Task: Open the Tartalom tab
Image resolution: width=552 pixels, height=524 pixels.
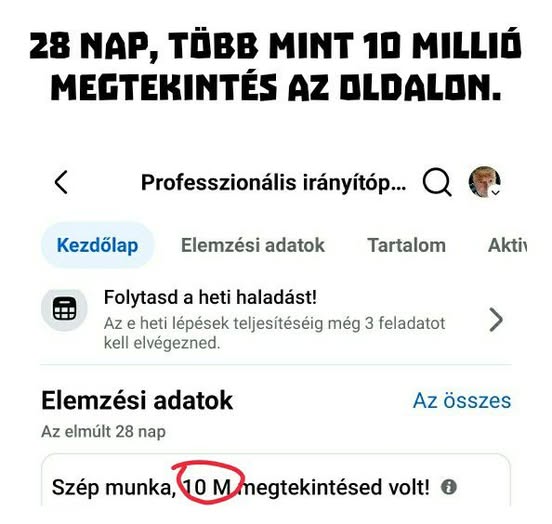Action: coord(407,245)
